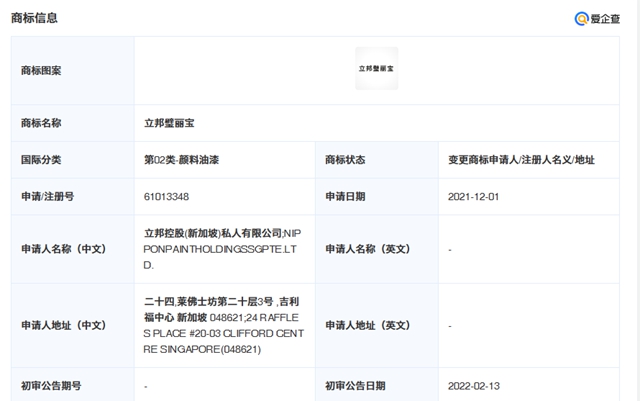Select the registration number 61013348
Screen dimensions: 640x401
tap(166, 197)
